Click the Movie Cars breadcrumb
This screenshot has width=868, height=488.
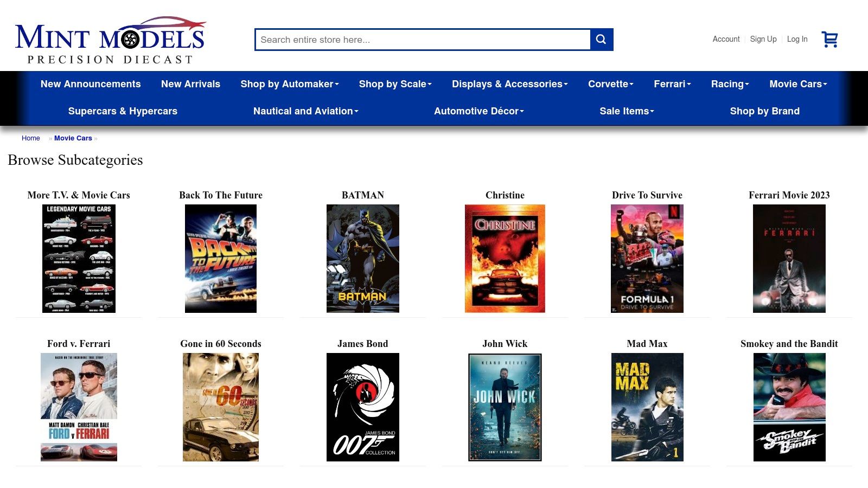73,138
